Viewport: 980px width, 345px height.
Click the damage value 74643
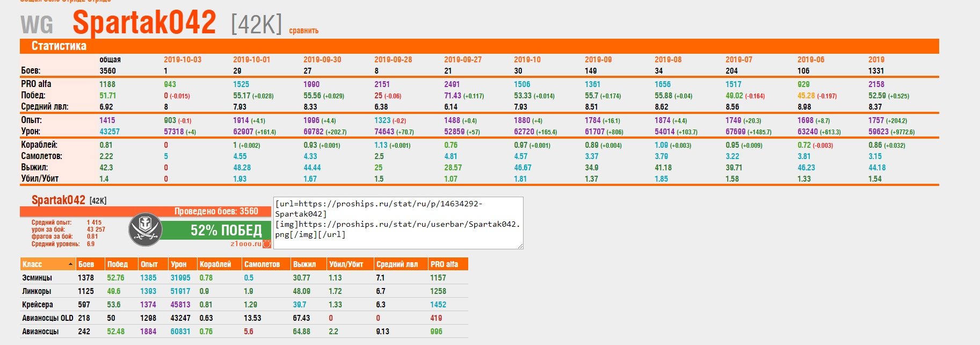pyautogui.click(x=384, y=132)
